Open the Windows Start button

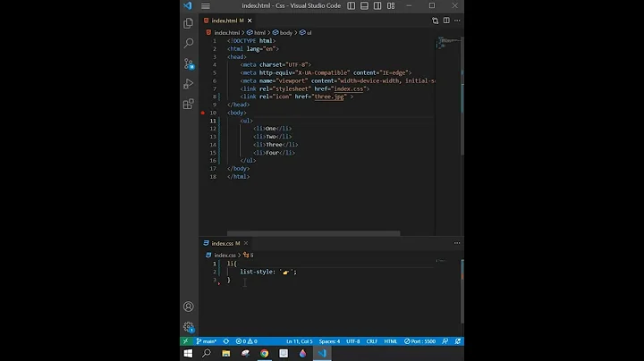[x=188, y=353]
